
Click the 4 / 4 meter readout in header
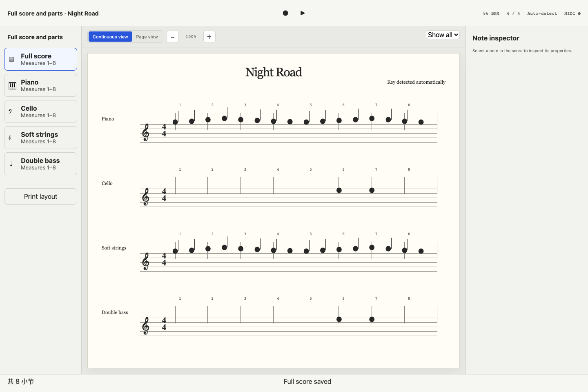pyautogui.click(x=513, y=13)
